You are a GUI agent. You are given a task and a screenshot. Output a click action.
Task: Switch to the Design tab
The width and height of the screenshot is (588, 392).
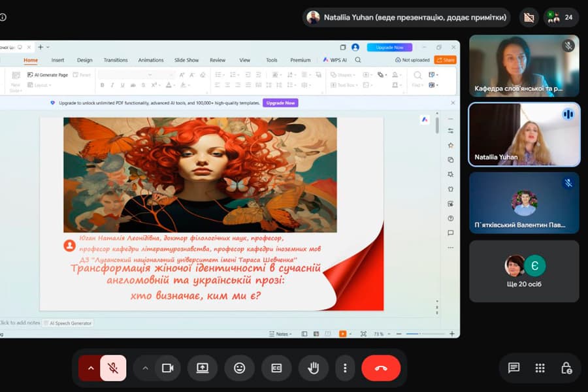coord(85,60)
